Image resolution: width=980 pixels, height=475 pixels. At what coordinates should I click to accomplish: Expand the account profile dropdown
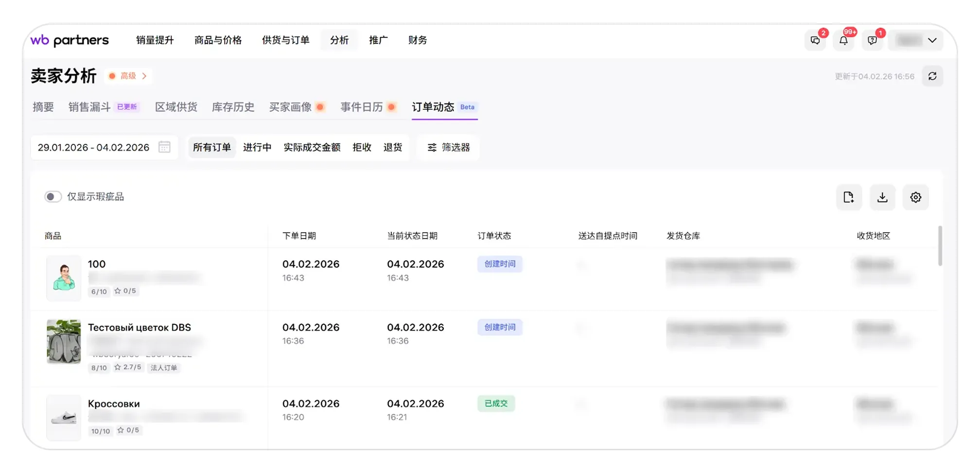(x=931, y=40)
